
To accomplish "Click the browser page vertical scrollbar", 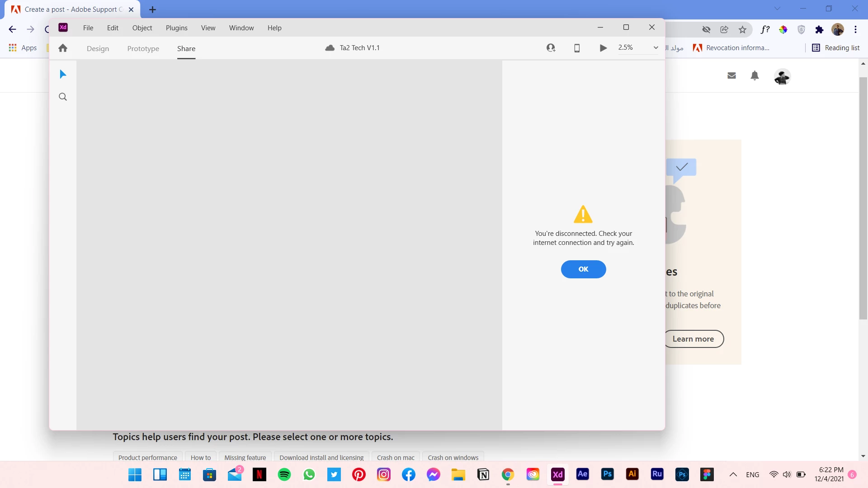I will pyautogui.click(x=863, y=199).
